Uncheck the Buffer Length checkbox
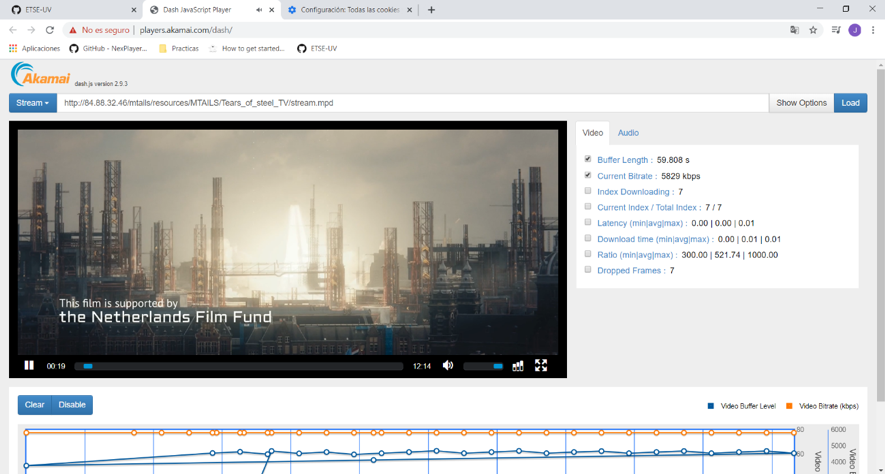 tap(588, 159)
